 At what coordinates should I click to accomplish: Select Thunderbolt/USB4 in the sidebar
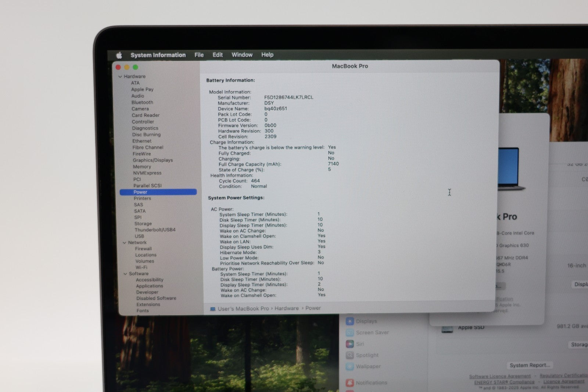tap(155, 230)
